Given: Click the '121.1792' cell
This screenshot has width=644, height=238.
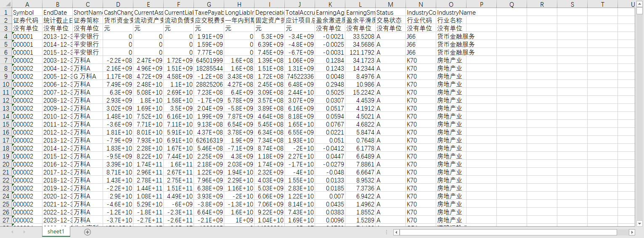Looking at the screenshot, I should [x=360, y=53].
